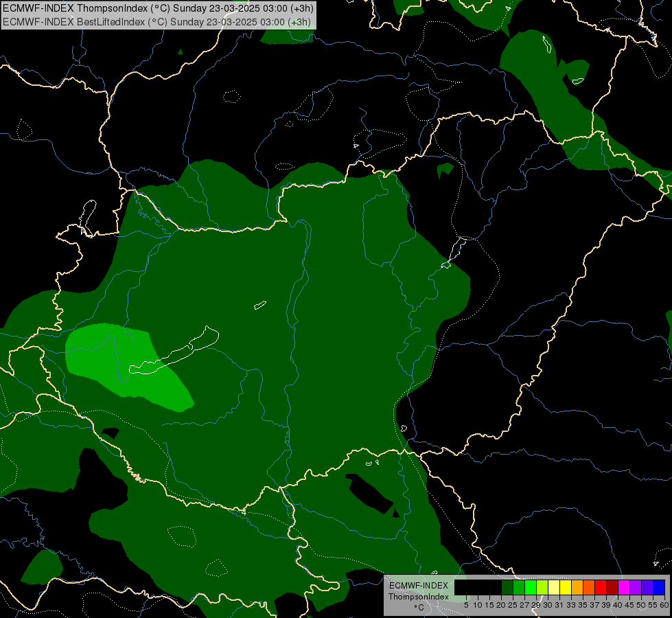Click the ThompsonIndex title line at top
672x618 pixels.
point(158,8)
